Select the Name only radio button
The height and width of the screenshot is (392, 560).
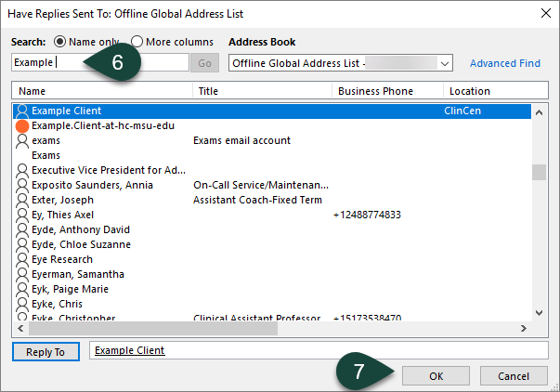(61, 42)
